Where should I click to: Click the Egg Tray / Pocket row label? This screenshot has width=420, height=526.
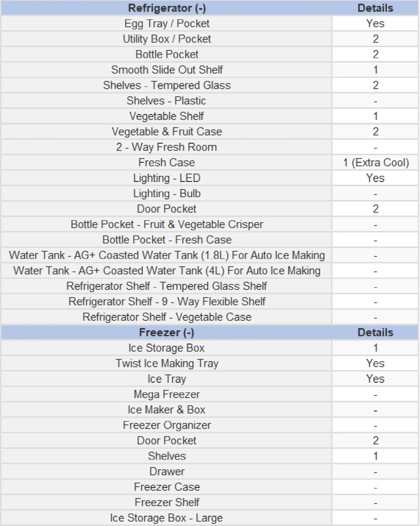[167, 24]
